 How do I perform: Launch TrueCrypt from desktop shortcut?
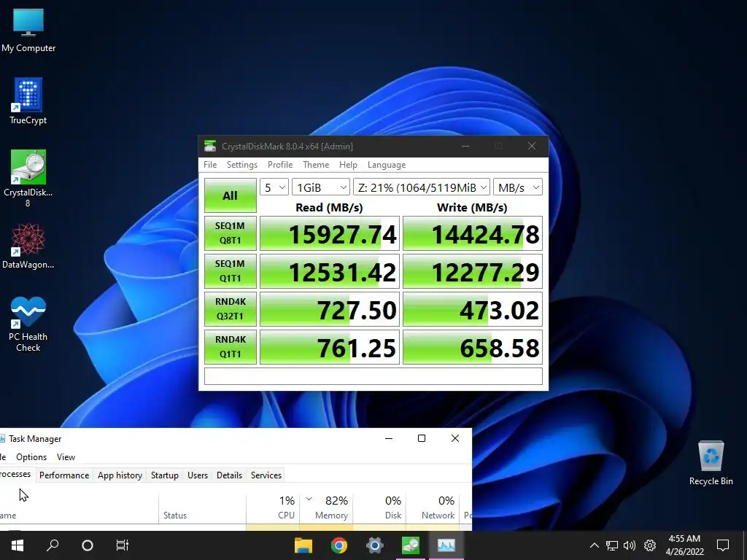[x=28, y=101]
